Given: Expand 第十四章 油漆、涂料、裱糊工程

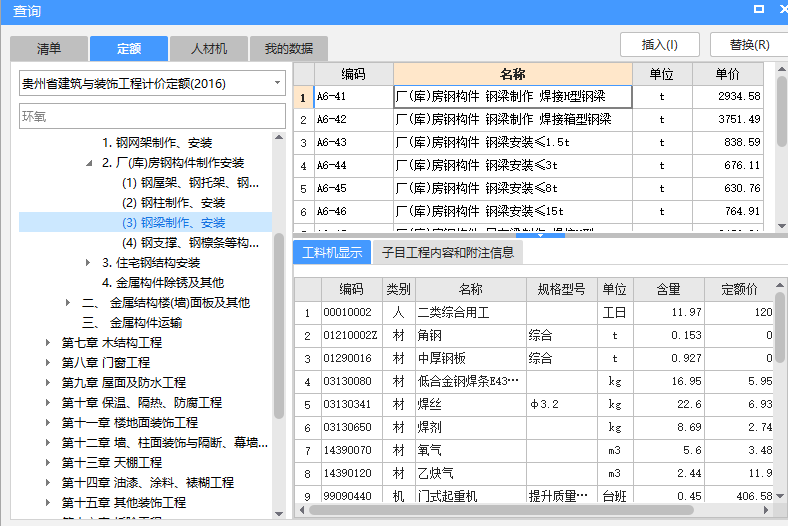Looking at the screenshot, I should (48, 482).
